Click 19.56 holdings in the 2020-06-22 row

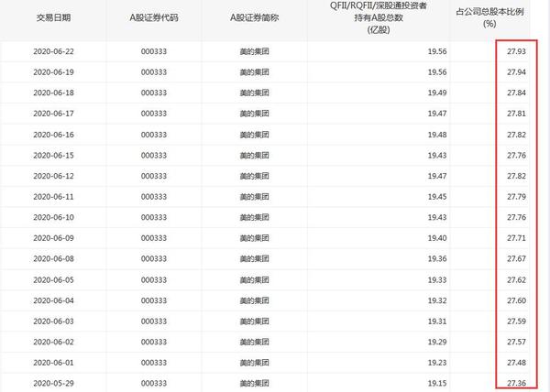click(437, 51)
